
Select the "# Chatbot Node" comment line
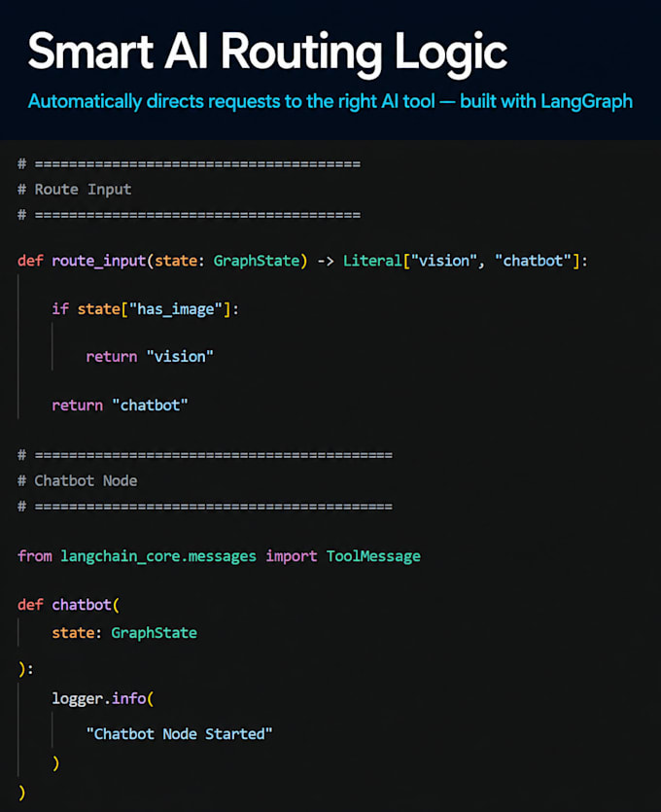coord(78,480)
